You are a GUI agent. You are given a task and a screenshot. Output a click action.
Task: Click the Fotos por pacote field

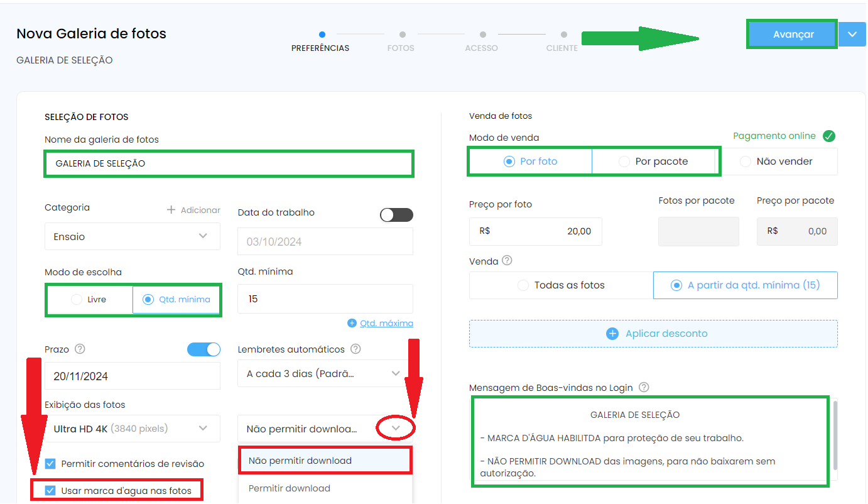click(x=698, y=231)
